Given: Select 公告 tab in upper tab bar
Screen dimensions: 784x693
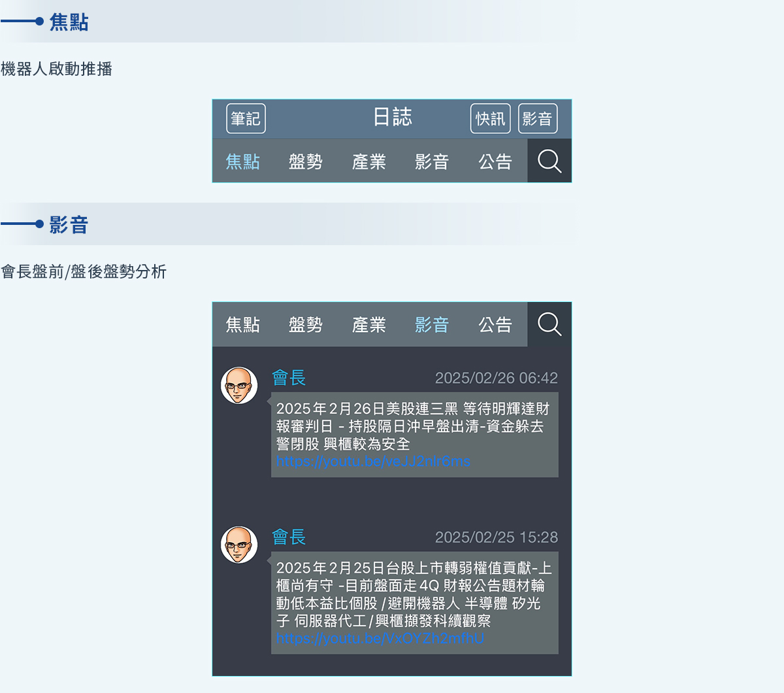Looking at the screenshot, I should (x=495, y=161).
